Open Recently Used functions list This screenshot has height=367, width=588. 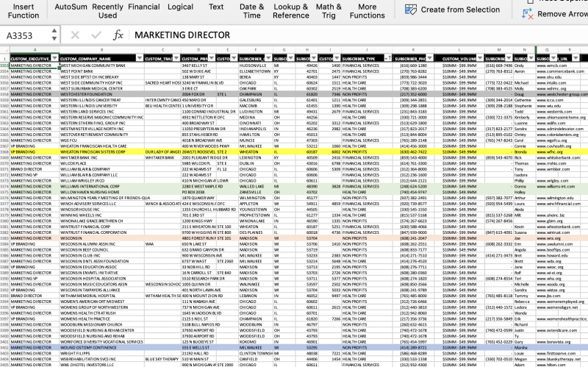pos(107,11)
